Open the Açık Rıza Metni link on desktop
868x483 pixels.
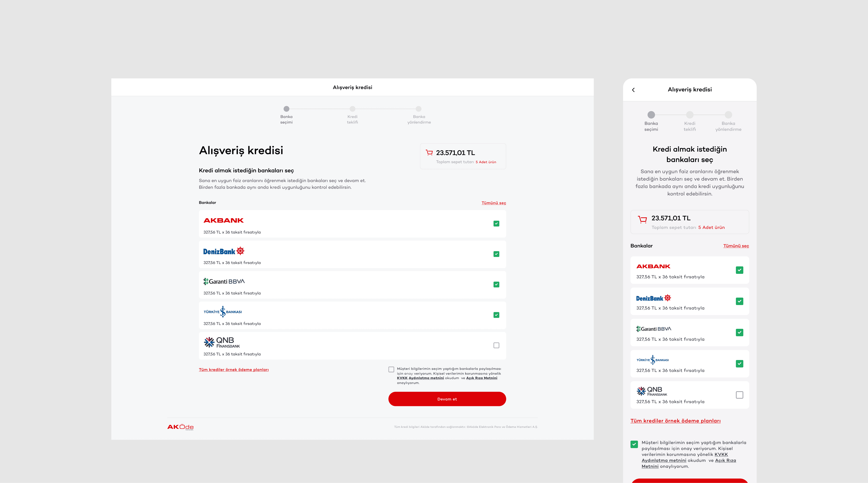point(482,378)
